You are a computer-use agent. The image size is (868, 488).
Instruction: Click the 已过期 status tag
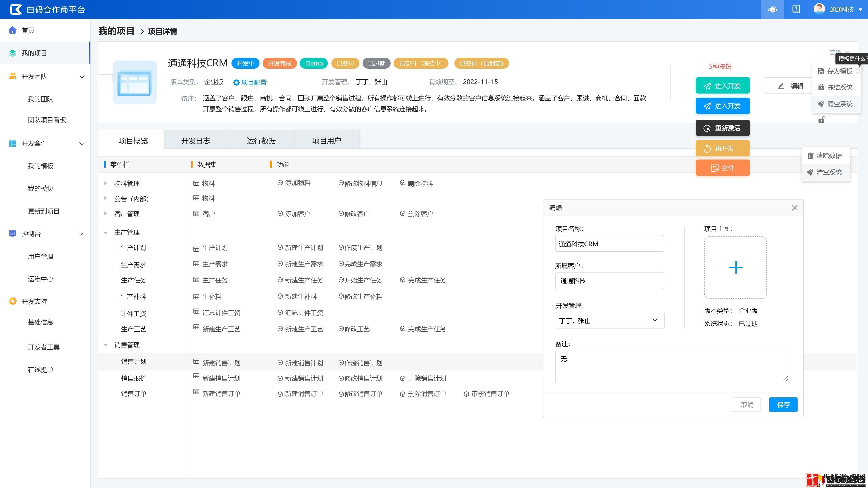[x=376, y=63]
